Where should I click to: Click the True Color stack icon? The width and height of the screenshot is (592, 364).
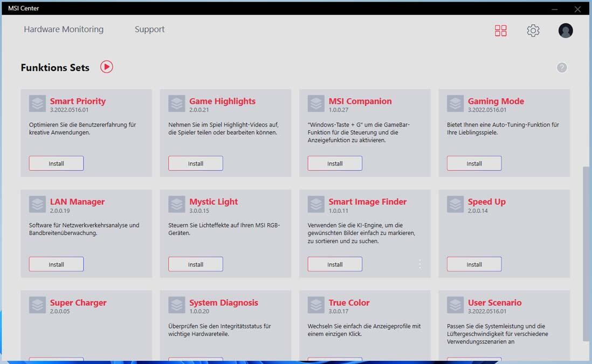tap(316, 305)
